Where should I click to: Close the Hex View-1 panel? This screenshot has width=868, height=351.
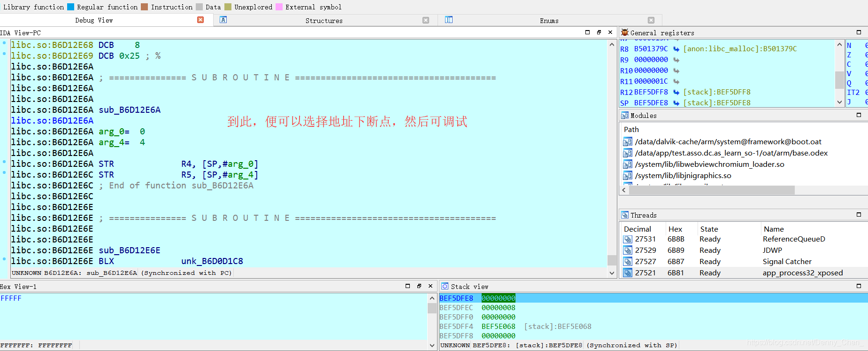point(430,286)
